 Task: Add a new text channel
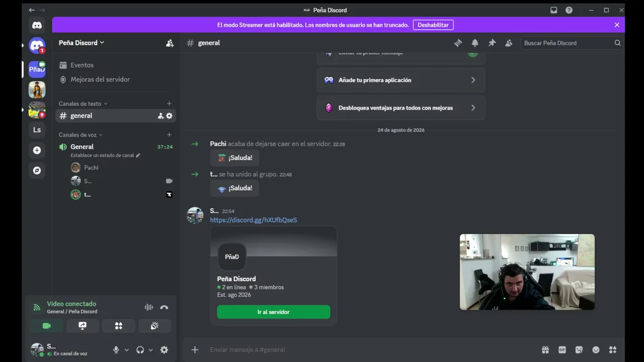(x=169, y=104)
